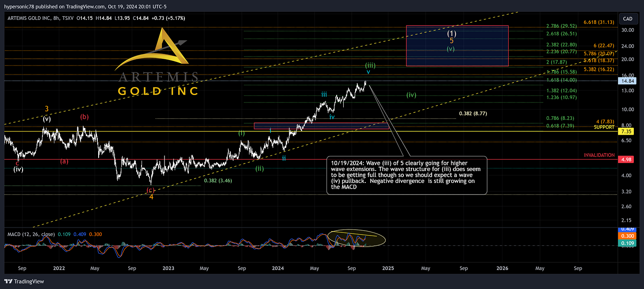
Task: Click the blue iii wave label
Action: [324, 94]
